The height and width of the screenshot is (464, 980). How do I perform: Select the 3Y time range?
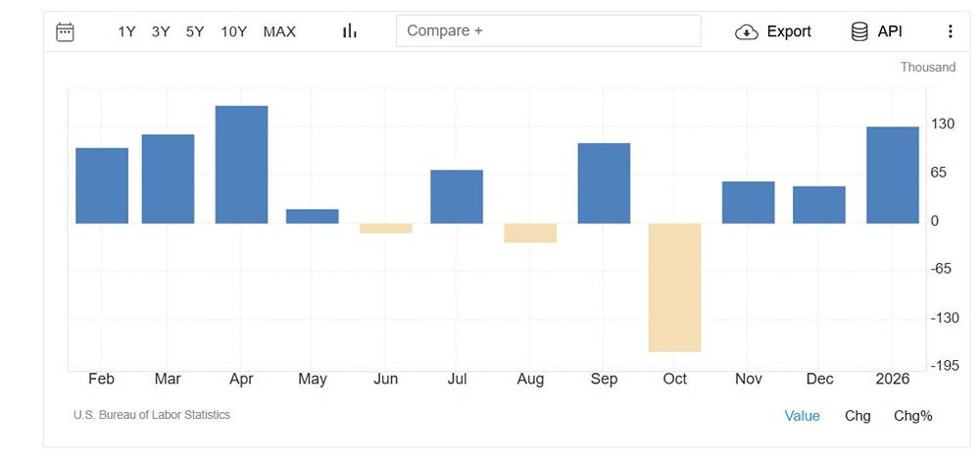161,31
